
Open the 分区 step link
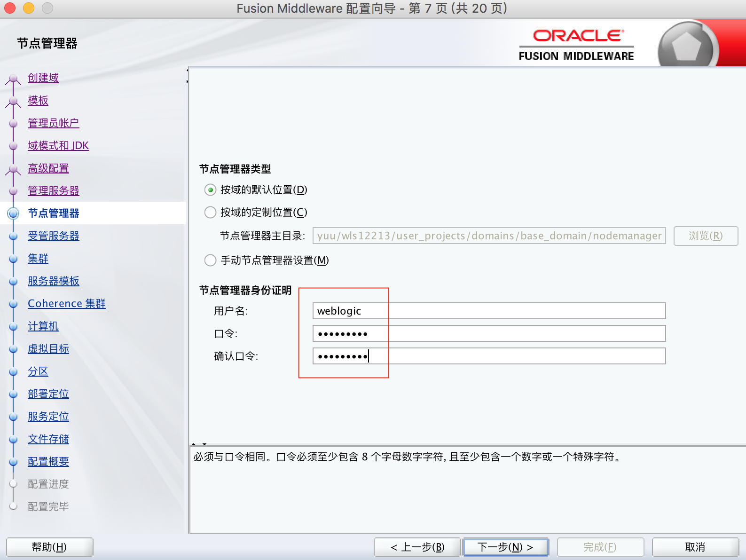point(38,371)
